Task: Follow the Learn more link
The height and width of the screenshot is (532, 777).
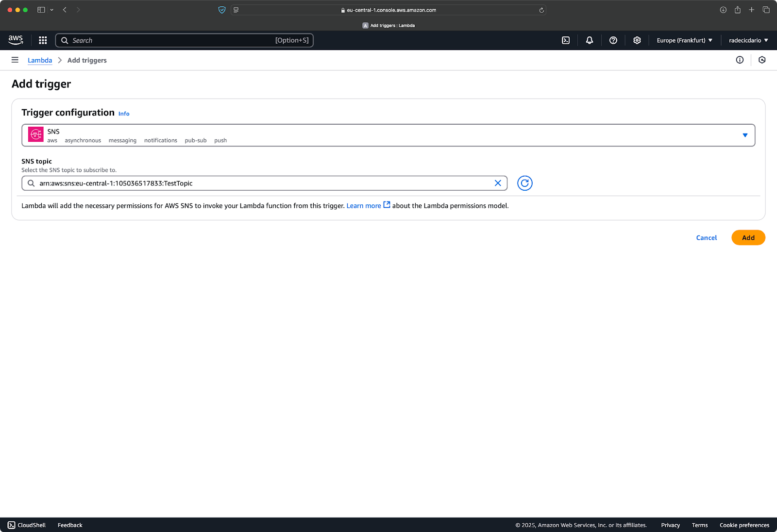Action: pyautogui.click(x=364, y=206)
